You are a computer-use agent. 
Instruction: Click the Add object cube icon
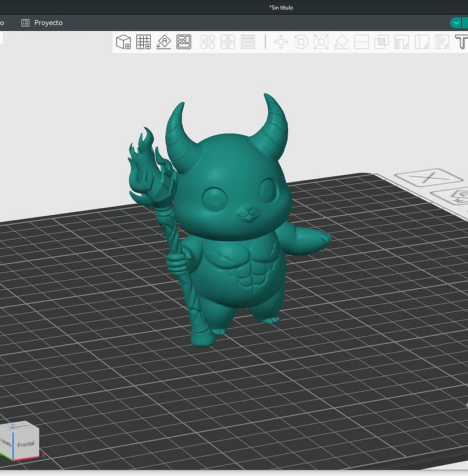123,42
